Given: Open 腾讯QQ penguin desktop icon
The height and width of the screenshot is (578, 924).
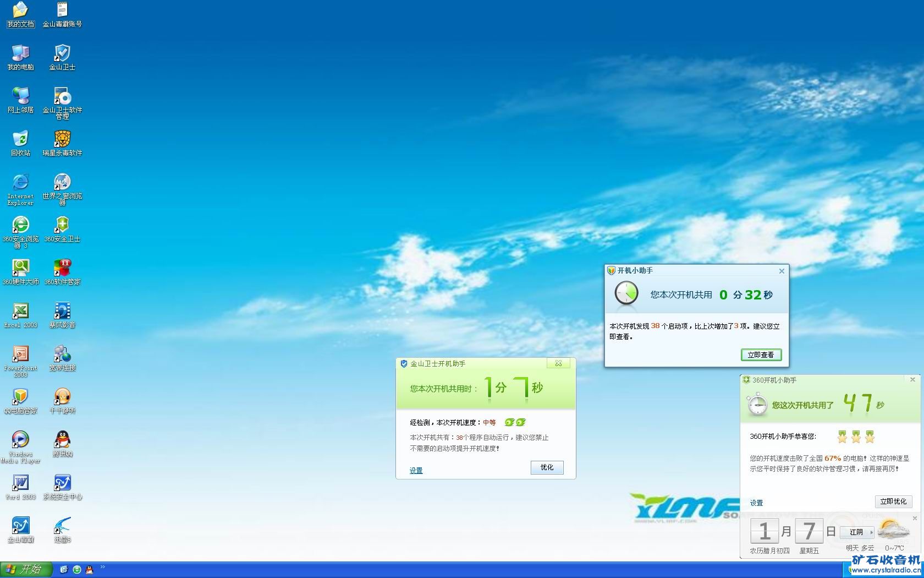Looking at the screenshot, I should (62, 440).
